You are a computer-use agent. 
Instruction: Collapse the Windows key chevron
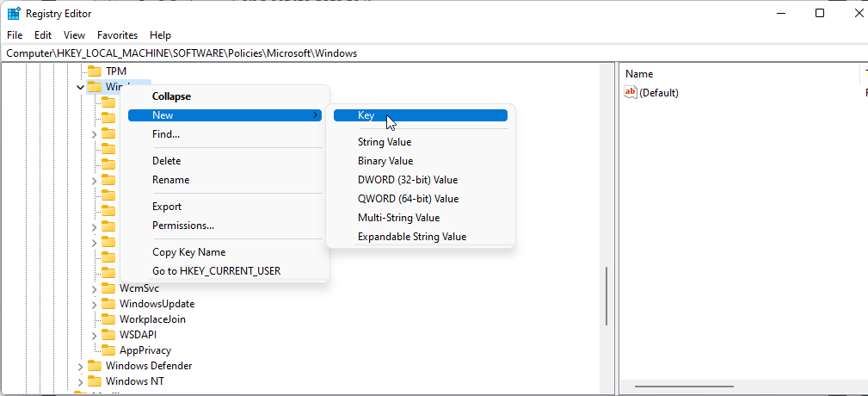[81, 87]
